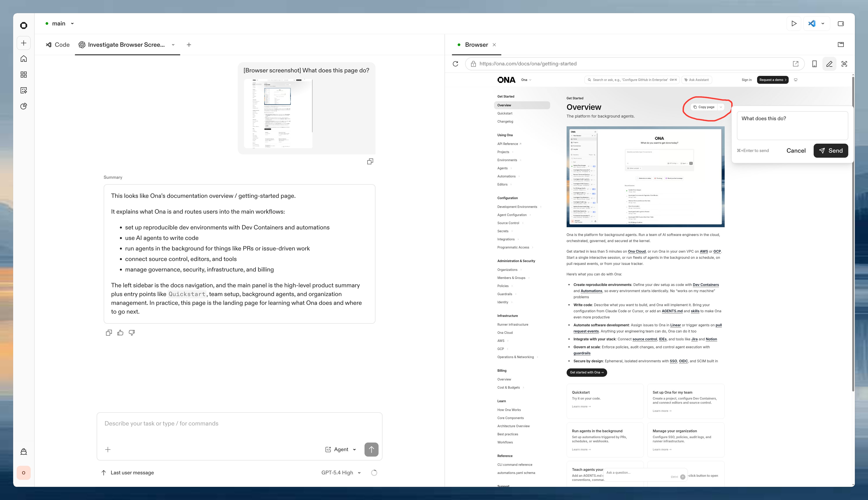Click the Ask Assistant button

pyautogui.click(x=696, y=80)
